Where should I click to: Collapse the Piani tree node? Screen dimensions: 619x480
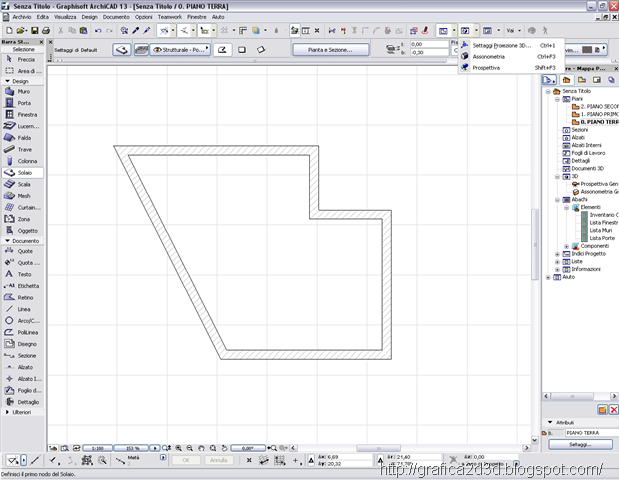click(x=557, y=99)
